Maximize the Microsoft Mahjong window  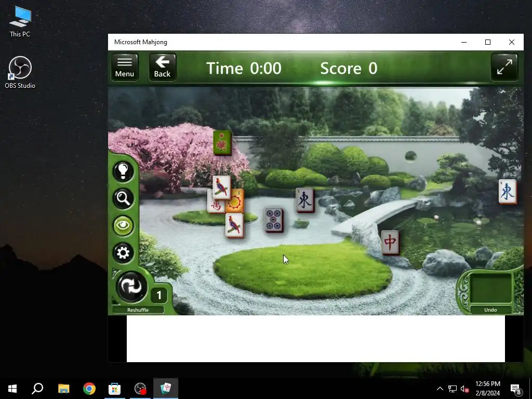click(x=488, y=42)
